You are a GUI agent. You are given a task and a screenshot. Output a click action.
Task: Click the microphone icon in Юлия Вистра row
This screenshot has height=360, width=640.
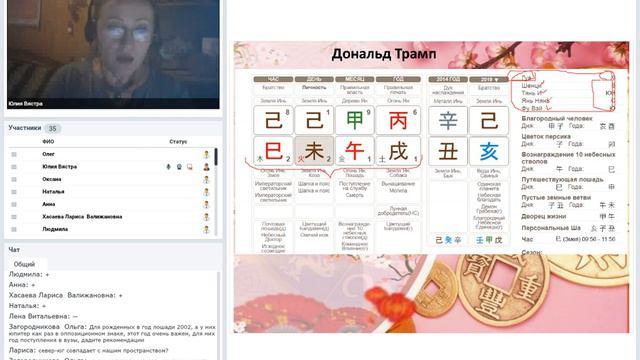coord(169,167)
